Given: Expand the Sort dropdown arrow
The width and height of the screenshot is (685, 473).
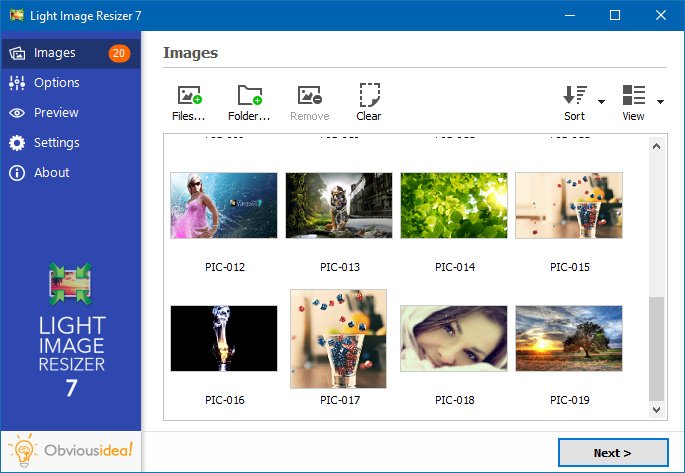Looking at the screenshot, I should pyautogui.click(x=601, y=101).
